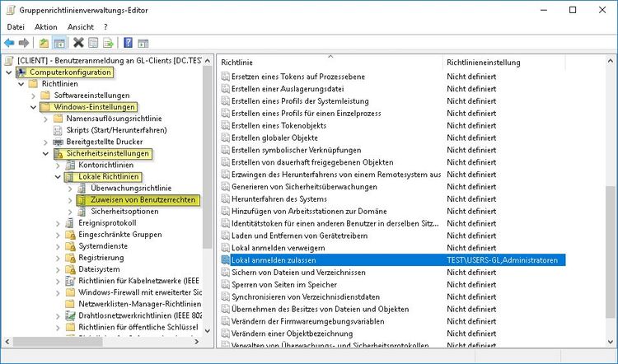
Task: Open the Aktion menu
Action: pyautogui.click(x=45, y=27)
